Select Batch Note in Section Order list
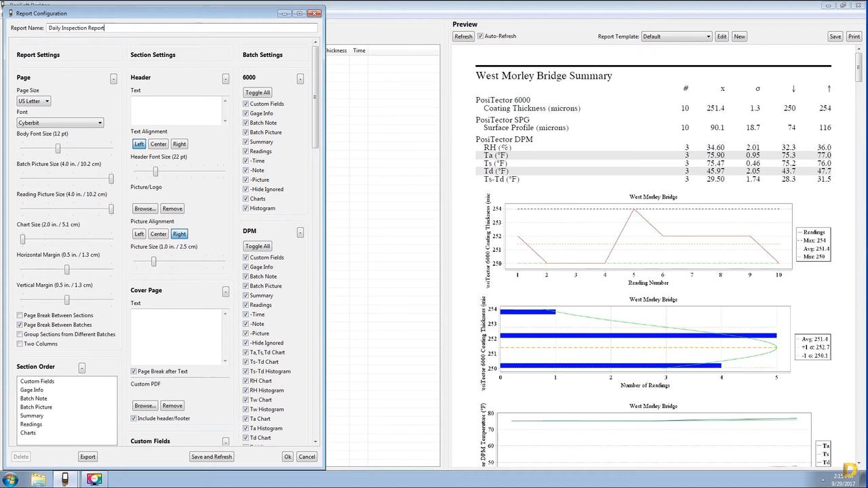 point(34,399)
